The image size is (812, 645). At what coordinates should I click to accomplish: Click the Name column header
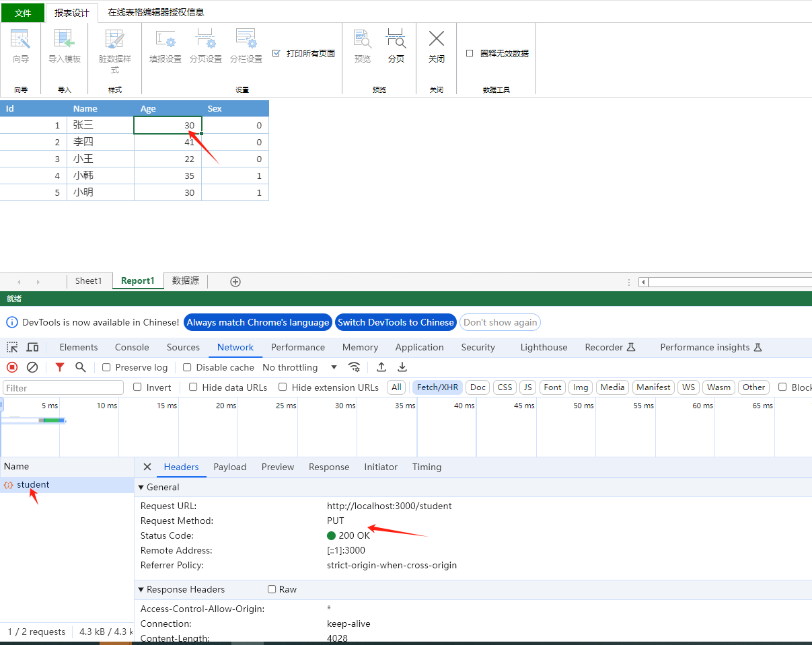[100, 108]
